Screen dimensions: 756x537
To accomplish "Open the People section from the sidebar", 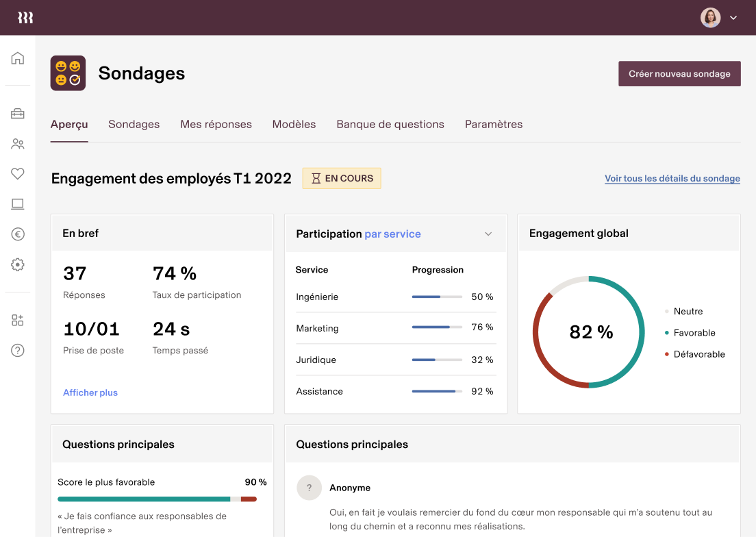I will point(18,144).
